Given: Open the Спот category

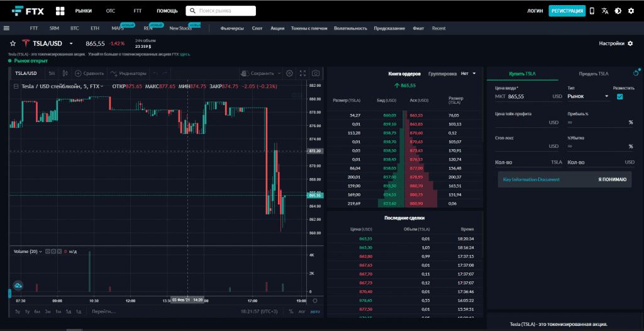Looking at the screenshot, I should [257, 28].
